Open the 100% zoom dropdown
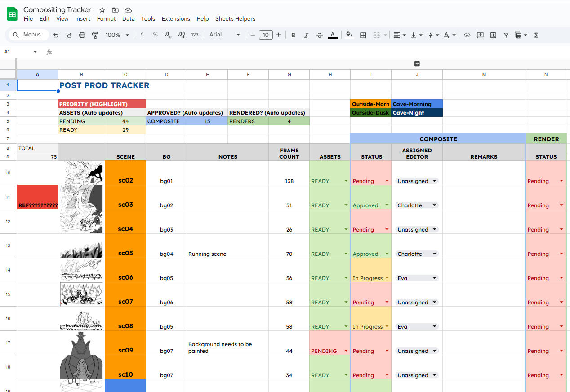The width and height of the screenshot is (570, 392). tap(117, 35)
